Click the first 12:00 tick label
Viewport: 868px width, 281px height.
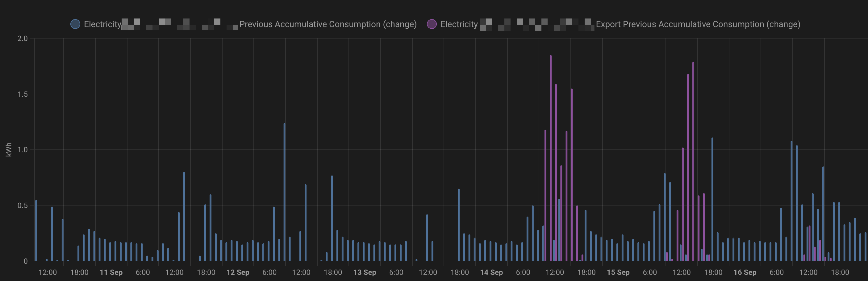[48, 273]
